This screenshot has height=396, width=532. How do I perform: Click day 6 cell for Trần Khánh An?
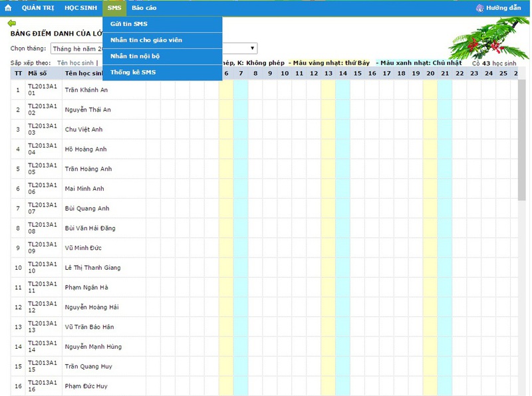[x=226, y=90]
